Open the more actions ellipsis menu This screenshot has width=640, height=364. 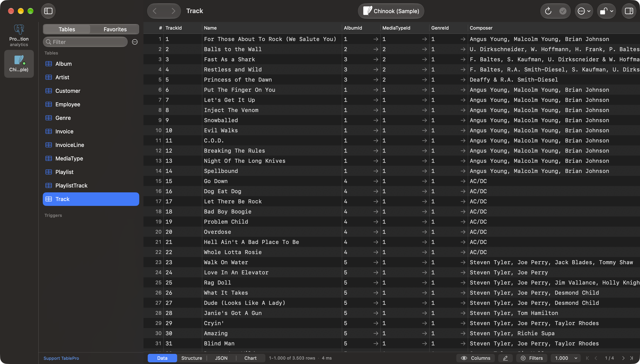pos(584,11)
